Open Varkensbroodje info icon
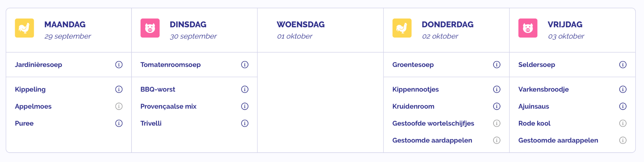 click(x=623, y=89)
